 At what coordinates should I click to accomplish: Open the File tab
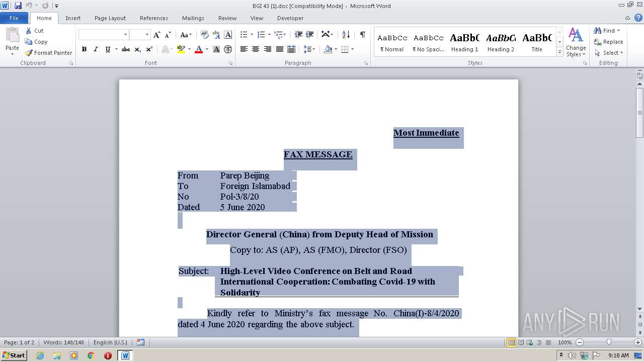[14, 18]
